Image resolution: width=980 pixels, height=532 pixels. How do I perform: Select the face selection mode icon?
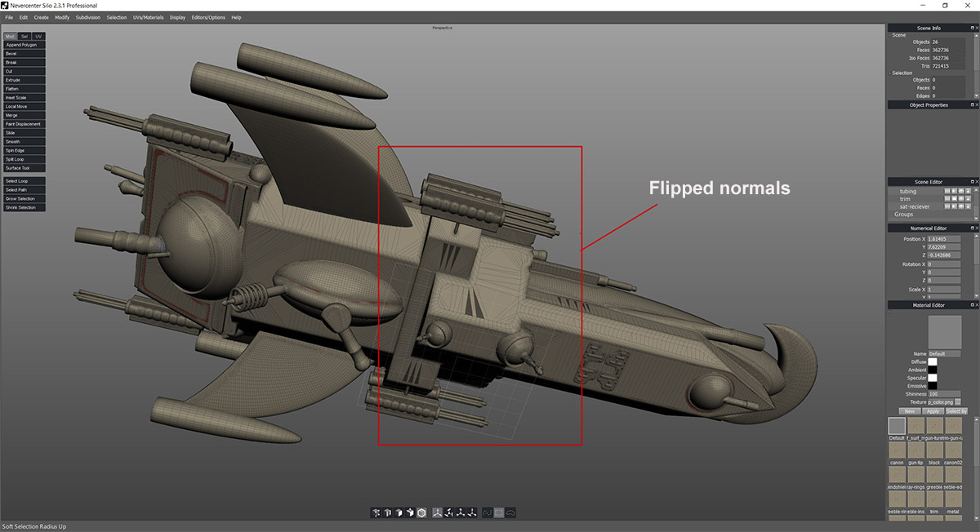399,512
